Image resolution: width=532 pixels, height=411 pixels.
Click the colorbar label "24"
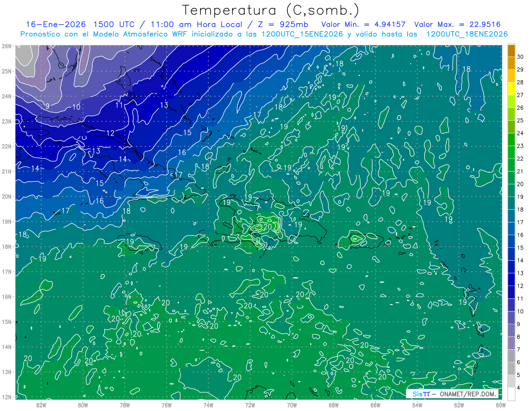(520, 133)
